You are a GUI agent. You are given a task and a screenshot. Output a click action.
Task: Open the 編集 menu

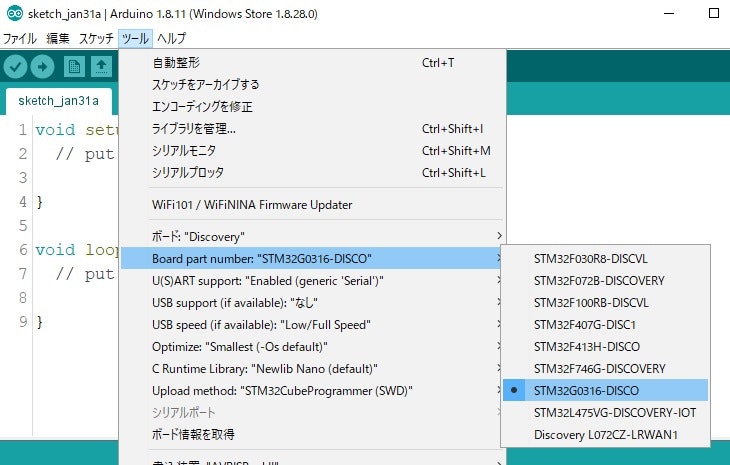(x=58, y=38)
